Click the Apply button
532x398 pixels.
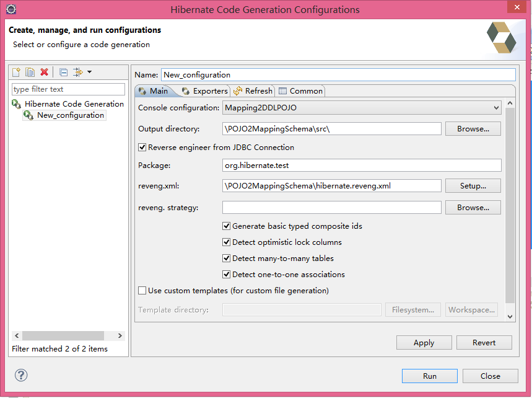tap(424, 343)
